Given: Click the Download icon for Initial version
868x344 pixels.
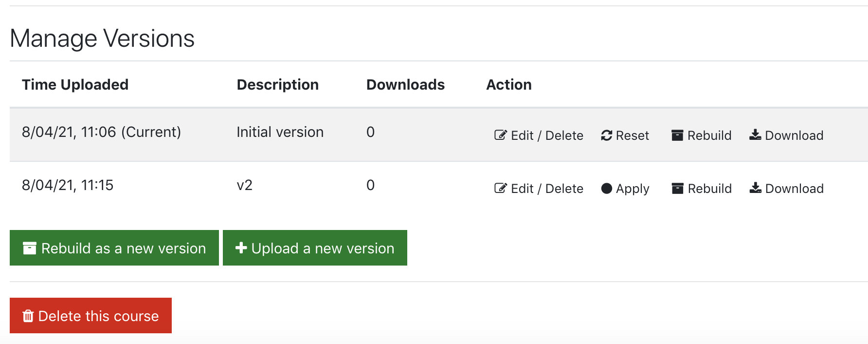Looking at the screenshot, I should click(x=755, y=135).
